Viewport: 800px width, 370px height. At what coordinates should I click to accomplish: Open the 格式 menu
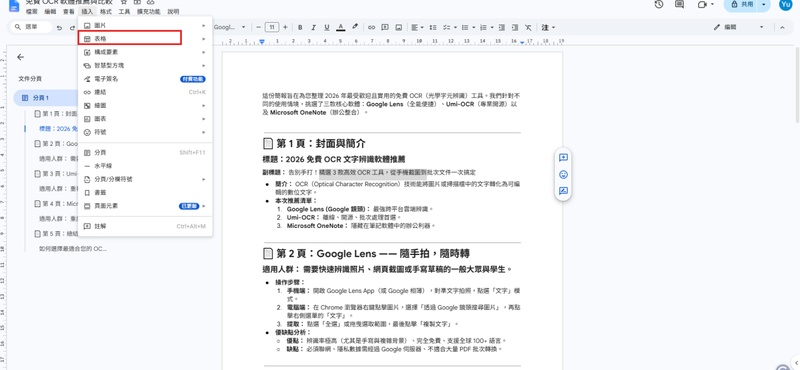[x=106, y=11]
